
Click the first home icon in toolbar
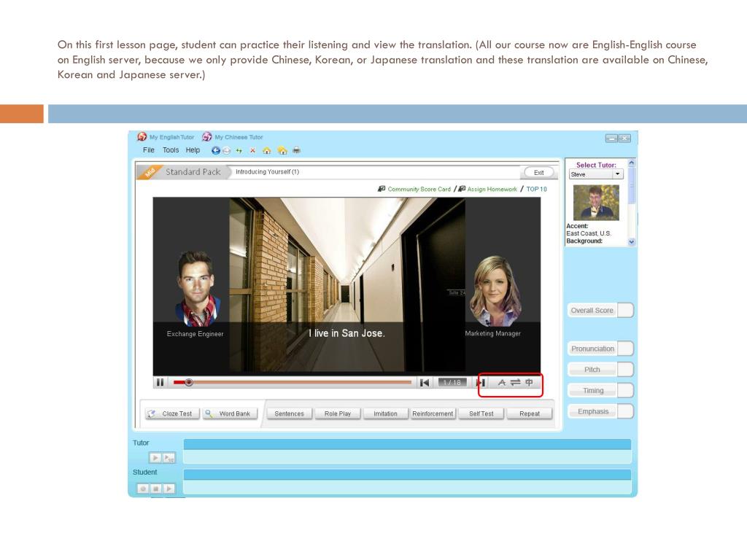(267, 150)
